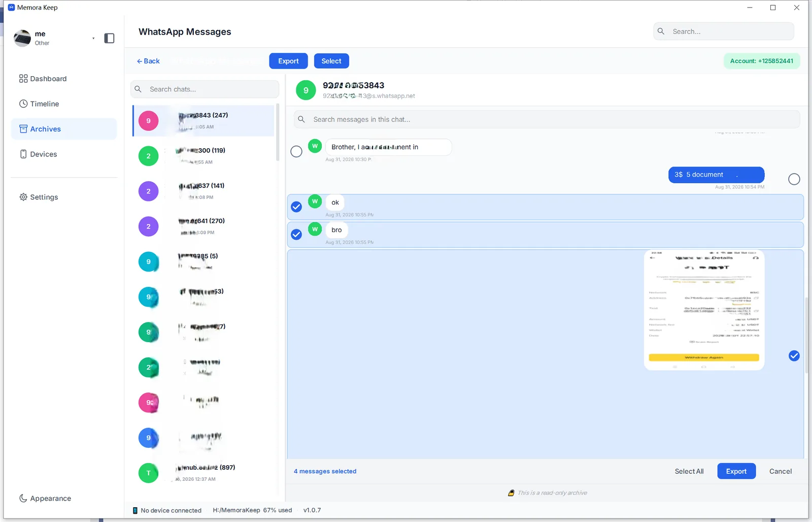Open the Settings page
This screenshot has height=522, width=812.
point(64,197)
